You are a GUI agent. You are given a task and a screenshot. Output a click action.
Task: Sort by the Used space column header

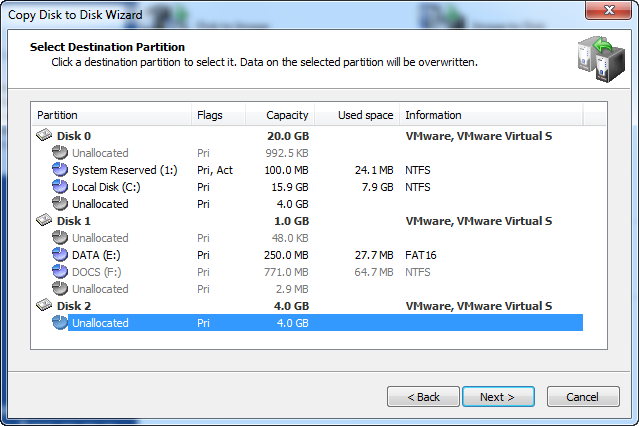[357, 115]
